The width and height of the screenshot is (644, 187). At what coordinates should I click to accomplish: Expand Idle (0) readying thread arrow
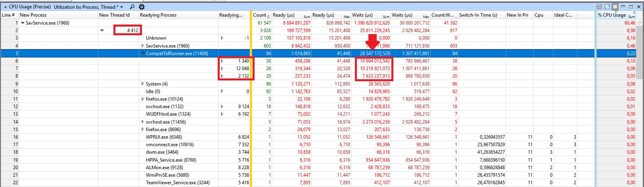222,92
